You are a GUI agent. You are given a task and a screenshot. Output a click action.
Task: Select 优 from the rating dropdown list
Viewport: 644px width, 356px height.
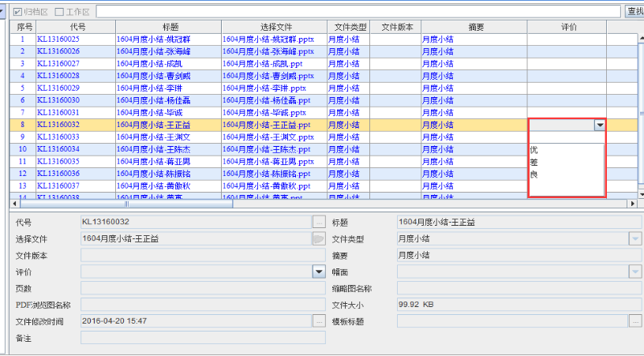click(x=534, y=150)
